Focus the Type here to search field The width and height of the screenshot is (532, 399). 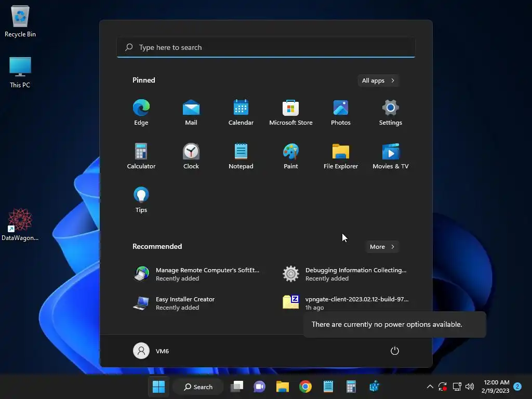(266, 47)
